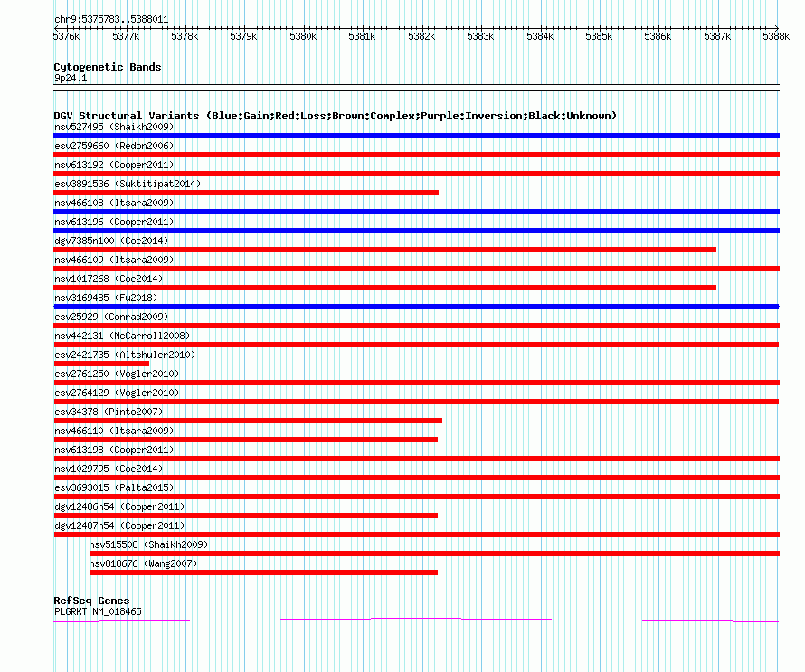Open dgv12486n54 (Cooper2011) variant label
This screenshot has width=805, height=672.
coord(119,506)
